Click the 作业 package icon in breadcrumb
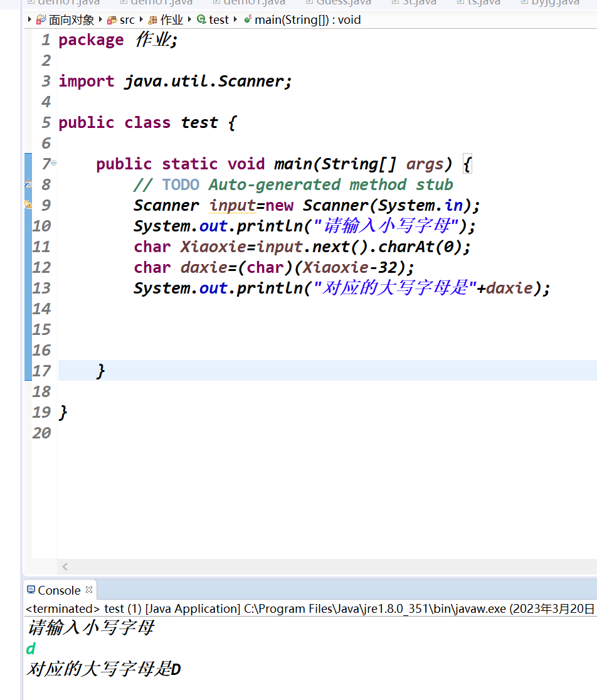Screen dimensions: 597x700 152,20
